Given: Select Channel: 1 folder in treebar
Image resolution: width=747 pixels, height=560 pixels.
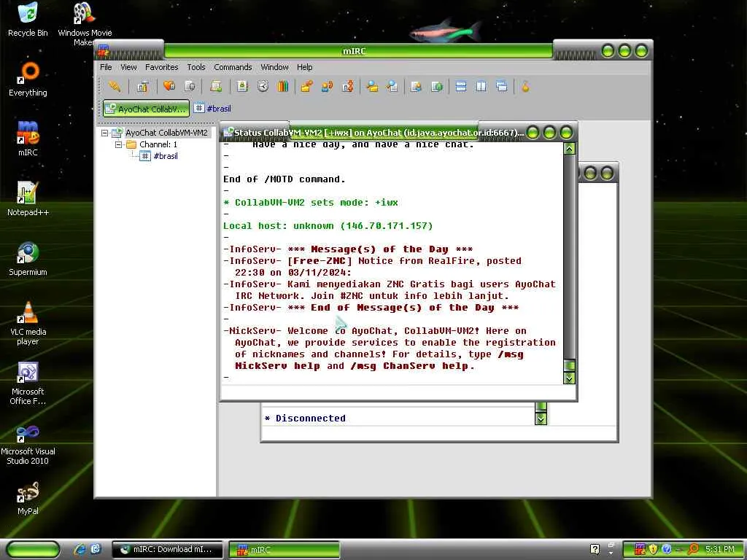Looking at the screenshot, I should [x=158, y=144].
